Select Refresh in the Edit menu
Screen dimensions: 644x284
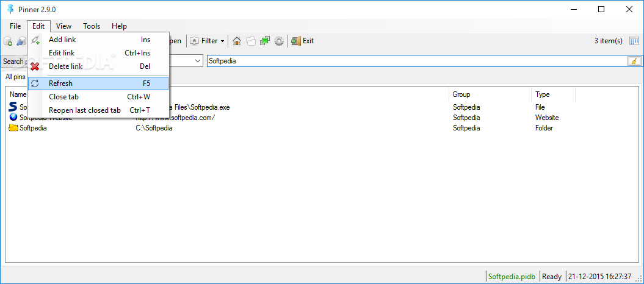[98, 83]
